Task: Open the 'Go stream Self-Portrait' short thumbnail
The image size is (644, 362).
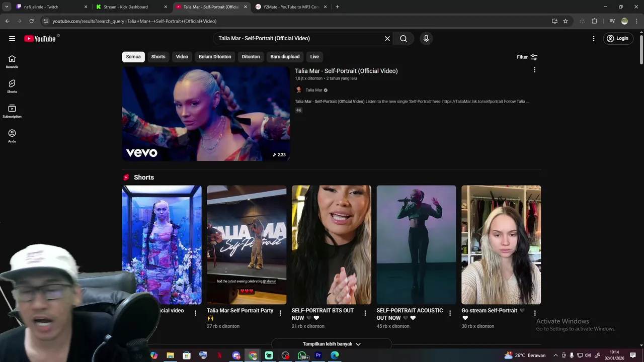Action: pyautogui.click(x=501, y=245)
